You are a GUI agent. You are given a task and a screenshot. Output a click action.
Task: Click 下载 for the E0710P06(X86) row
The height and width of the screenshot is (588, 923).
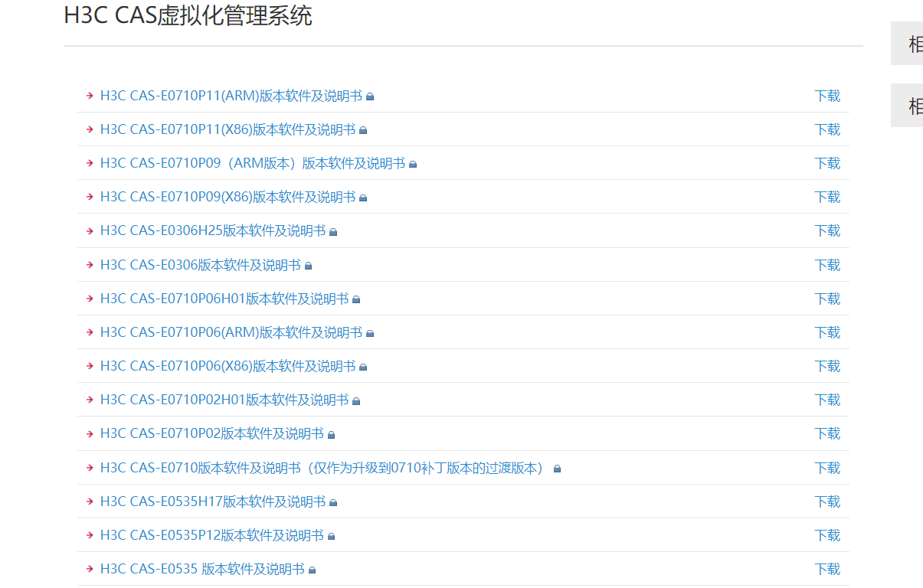pyautogui.click(x=827, y=366)
